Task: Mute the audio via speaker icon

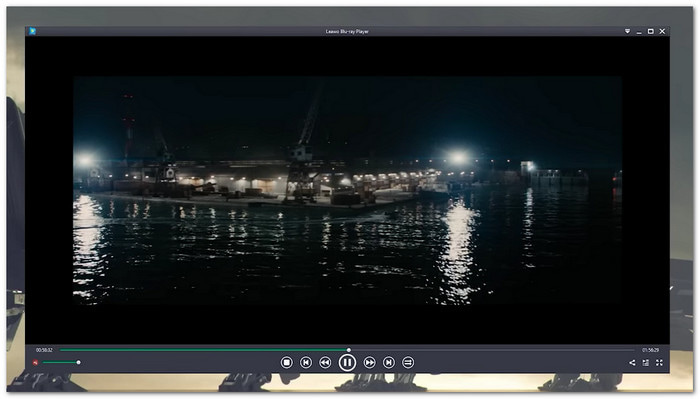Action: click(35, 362)
